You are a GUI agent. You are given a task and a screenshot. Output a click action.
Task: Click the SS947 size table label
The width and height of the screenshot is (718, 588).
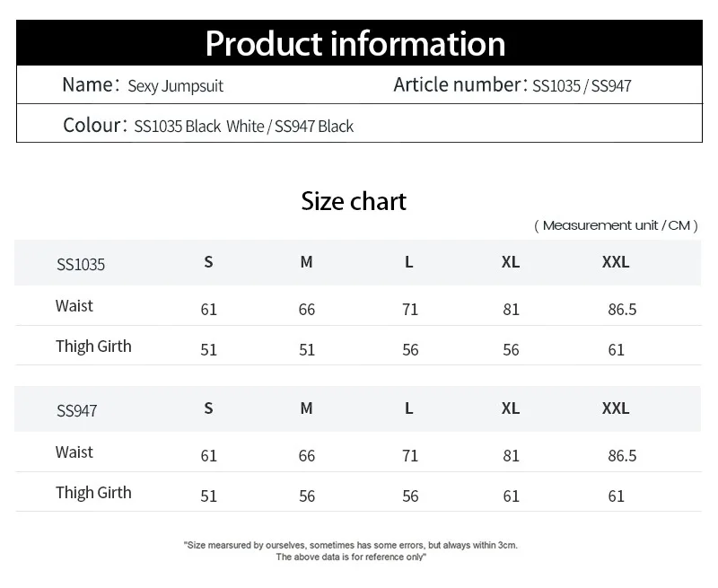coord(77,410)
